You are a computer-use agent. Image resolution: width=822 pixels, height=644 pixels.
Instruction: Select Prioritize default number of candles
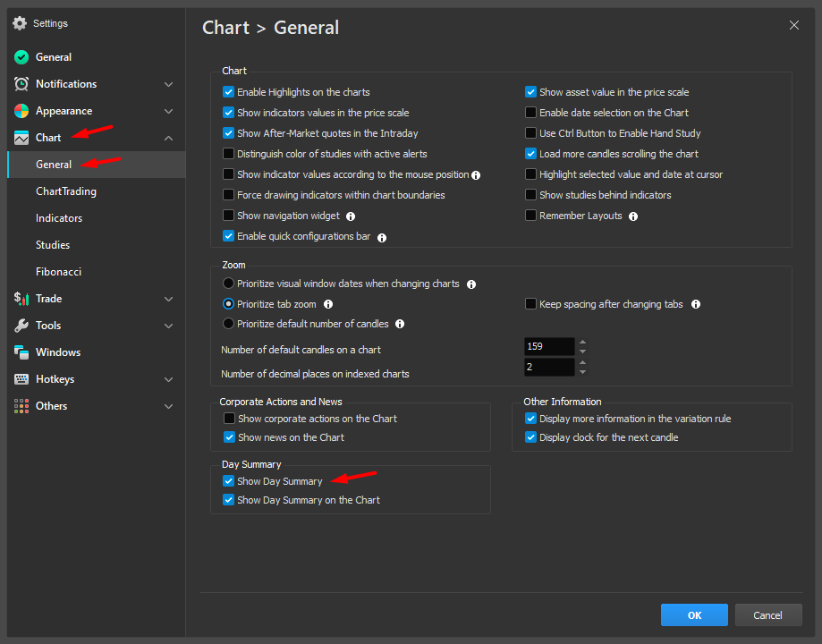point(228,324)
